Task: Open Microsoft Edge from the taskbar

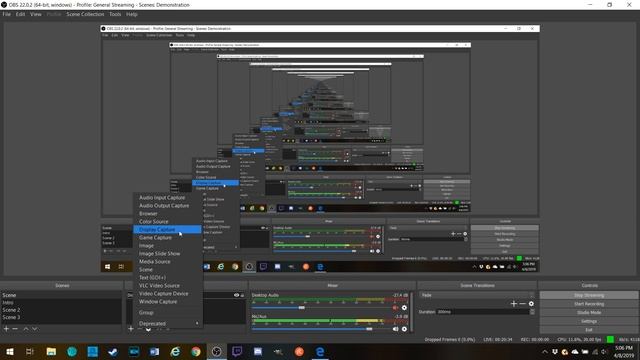Action: point(320,351)
